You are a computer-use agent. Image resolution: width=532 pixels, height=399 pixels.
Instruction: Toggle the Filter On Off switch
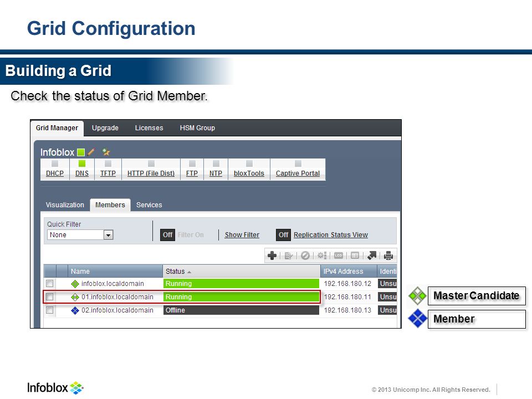(x=167, y=235)
